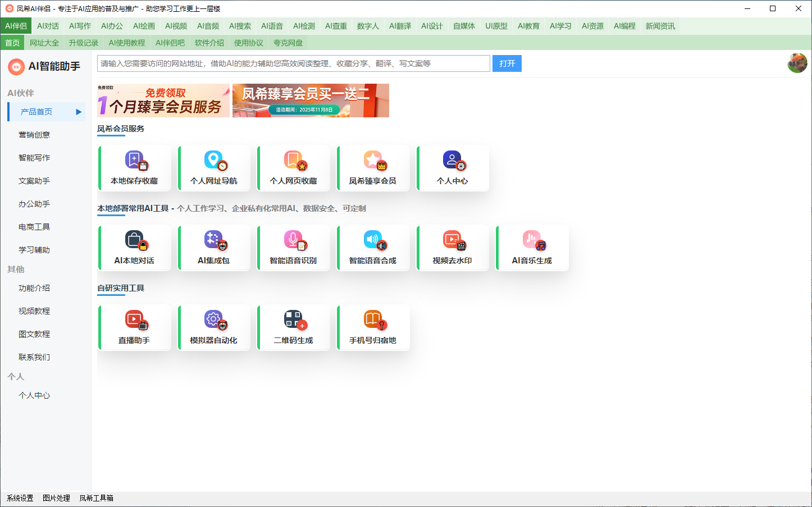Launch the AI本地对话 tool

click(135, 241)
